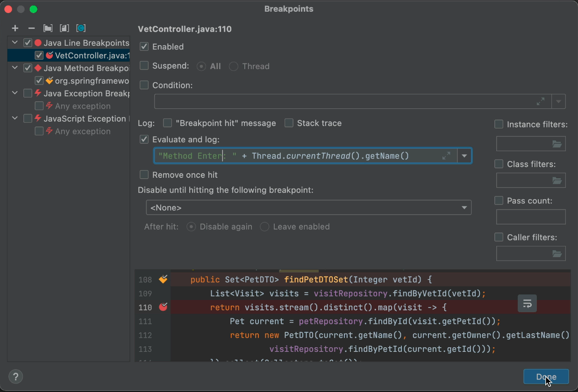Image resolution: width=578 pixels, height=392 pixels.
Task: Open the Evaluate and log history dropdown
Action: [x=464, y=156]
